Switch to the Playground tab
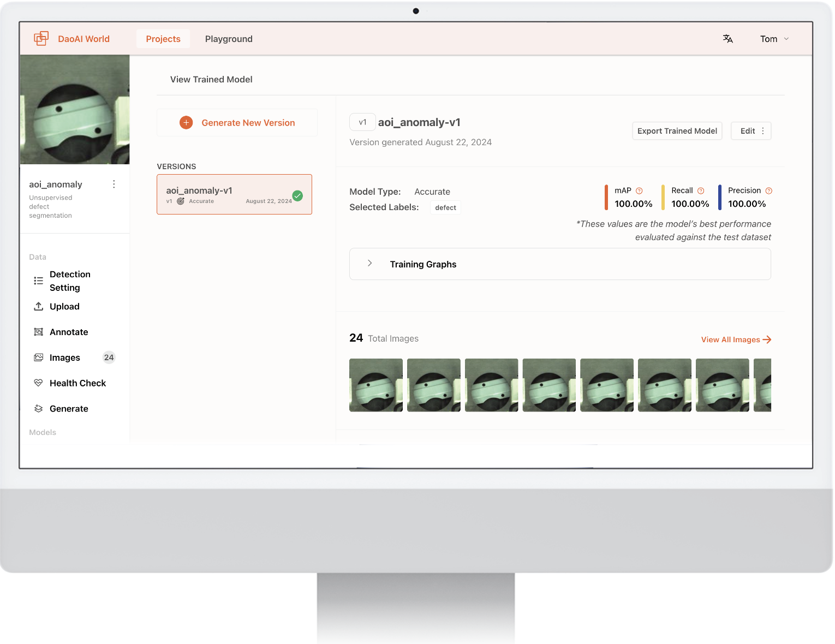The width and height of the screenshot is (835, 644). (229, 39)
